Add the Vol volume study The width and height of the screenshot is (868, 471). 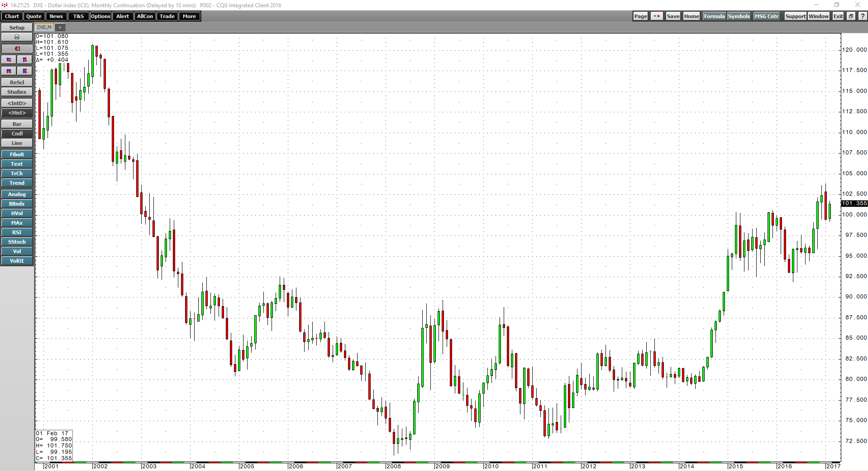click(17, 251)
